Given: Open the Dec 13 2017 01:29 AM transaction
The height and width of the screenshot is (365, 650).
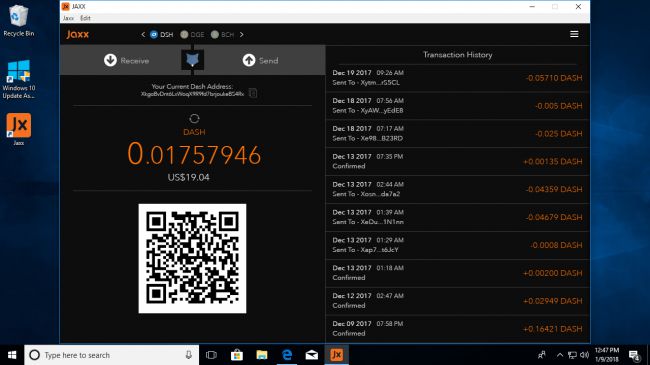Looking at the screenshot, I should 457,245.
